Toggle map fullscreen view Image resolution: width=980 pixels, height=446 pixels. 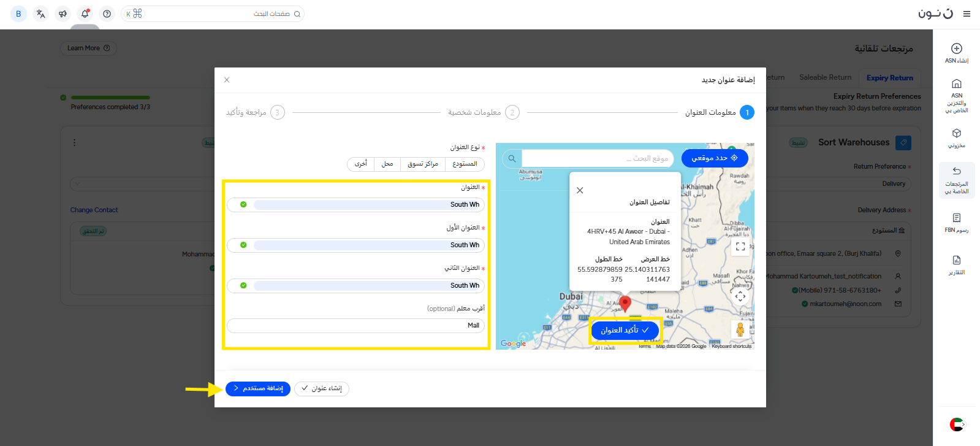tap(740, 247)
